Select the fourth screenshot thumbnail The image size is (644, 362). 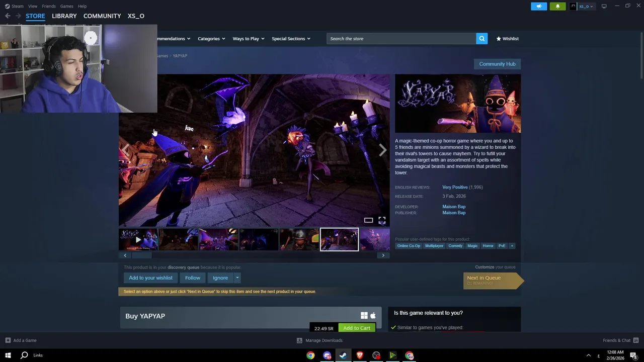click(259, 239)
